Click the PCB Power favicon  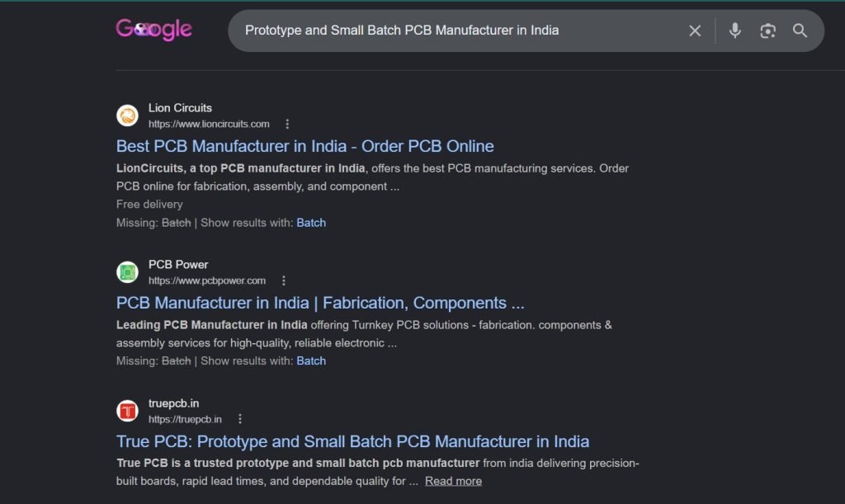point(127,272)
